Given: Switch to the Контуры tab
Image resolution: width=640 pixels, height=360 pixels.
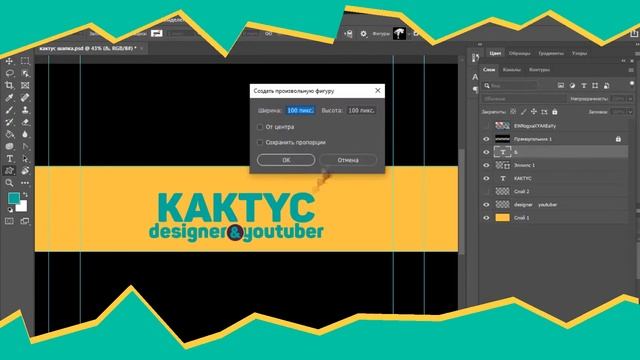Looking at the screenshot, I should click(539, 70).
